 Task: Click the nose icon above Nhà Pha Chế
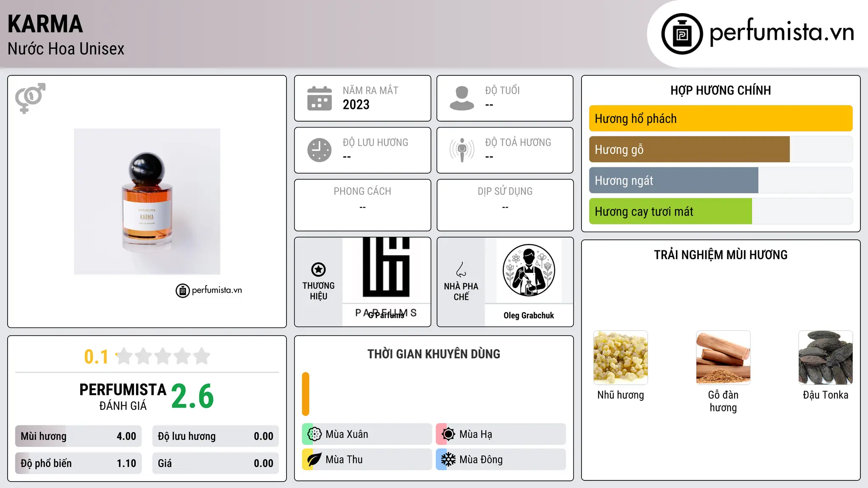[461, 269]
